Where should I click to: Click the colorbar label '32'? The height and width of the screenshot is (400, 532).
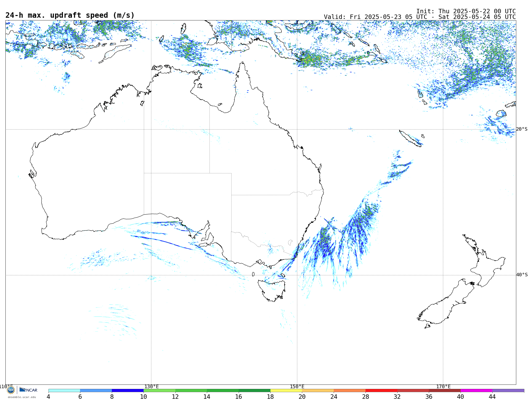click(397, 397)
